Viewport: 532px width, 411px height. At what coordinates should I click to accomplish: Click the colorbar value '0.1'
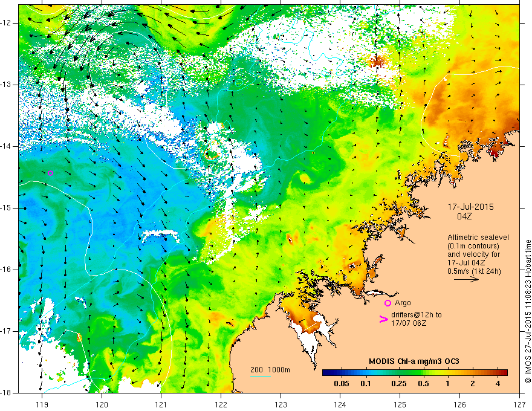pyautogui.click(x=365, y=384)
